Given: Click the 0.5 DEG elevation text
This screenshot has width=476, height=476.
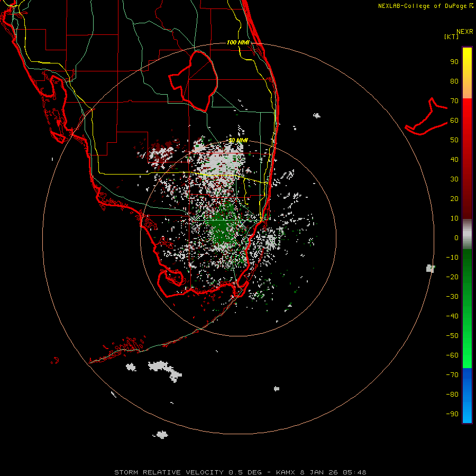Looking at the screenshot, I should pos(245,472).
